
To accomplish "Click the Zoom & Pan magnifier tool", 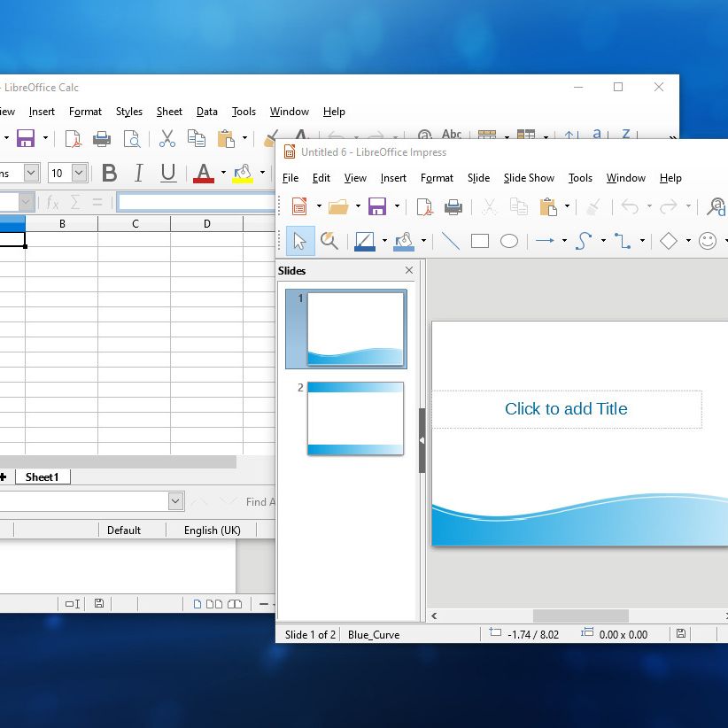I will point(329,241).
